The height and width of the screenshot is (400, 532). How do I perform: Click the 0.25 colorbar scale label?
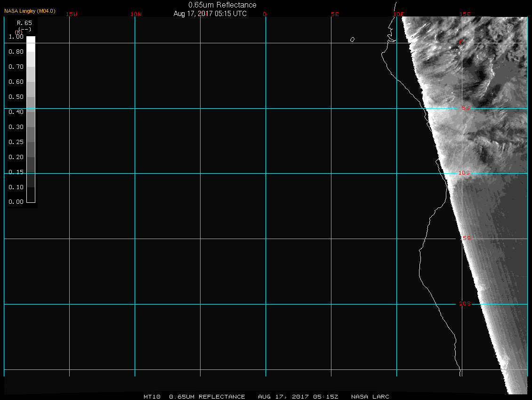(16, 142)
